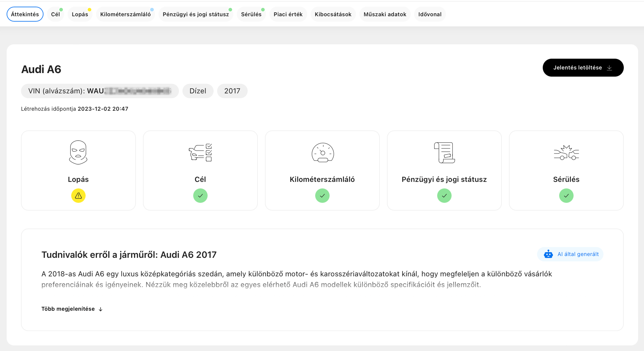Click the Dízel fuel type chip
Screen dimensions: 644x351
(x=198, y=91)
